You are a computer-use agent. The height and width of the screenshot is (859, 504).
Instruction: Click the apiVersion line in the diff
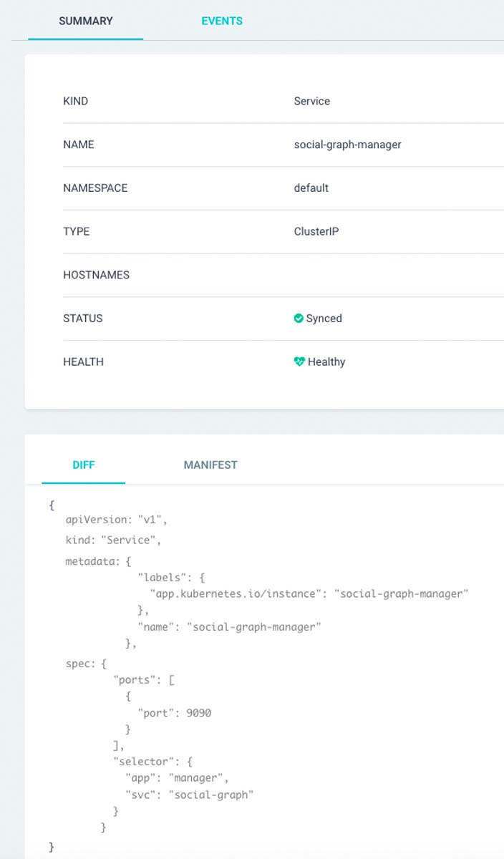click(116, 520)
